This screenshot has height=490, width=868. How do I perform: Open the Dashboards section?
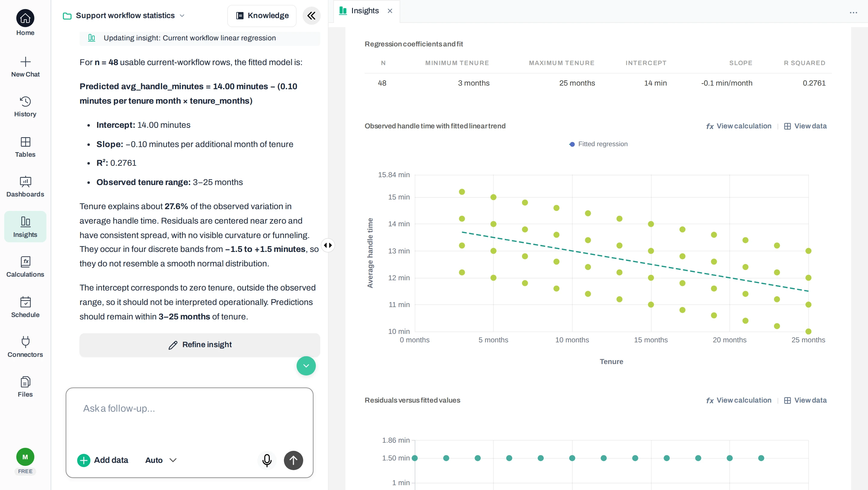[x=25, y=187]
